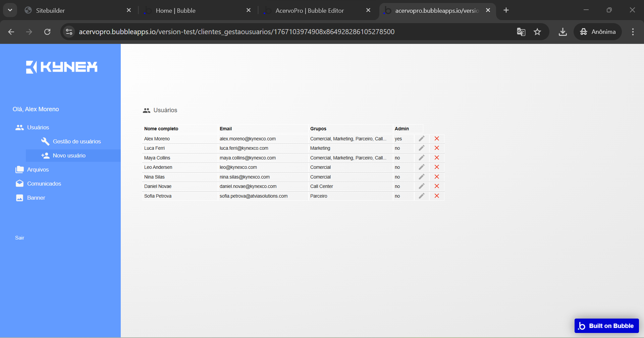The height and width of the screenshot is (338, 644).
Task: Delete user Luca Ferri with red X
Action: point(437,148)
